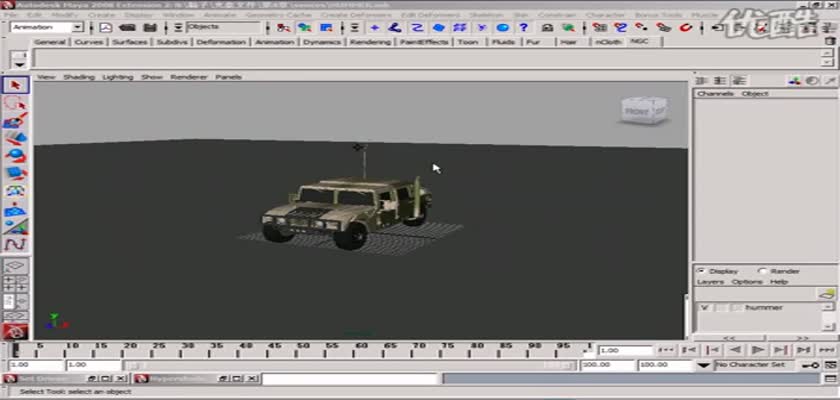Toggle the rendering selection mask icon

pos(502,27)
